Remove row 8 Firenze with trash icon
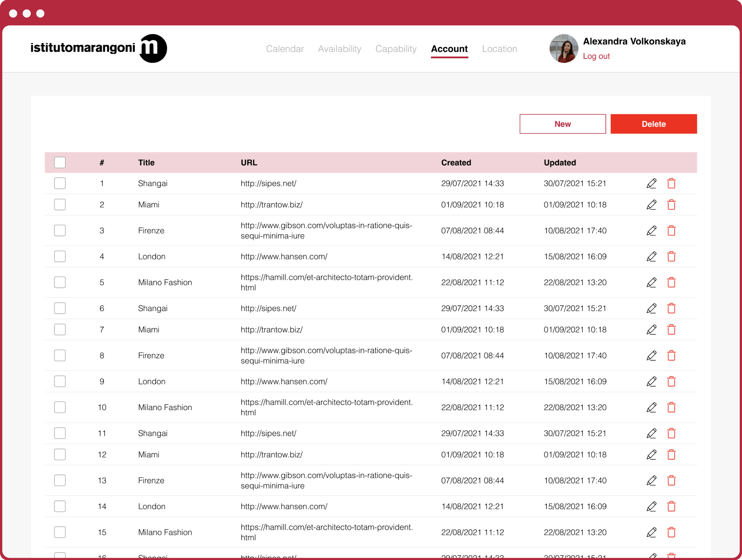Image resolution: width=742 pixels, height=560 pixels. click(x=671, y=356)
